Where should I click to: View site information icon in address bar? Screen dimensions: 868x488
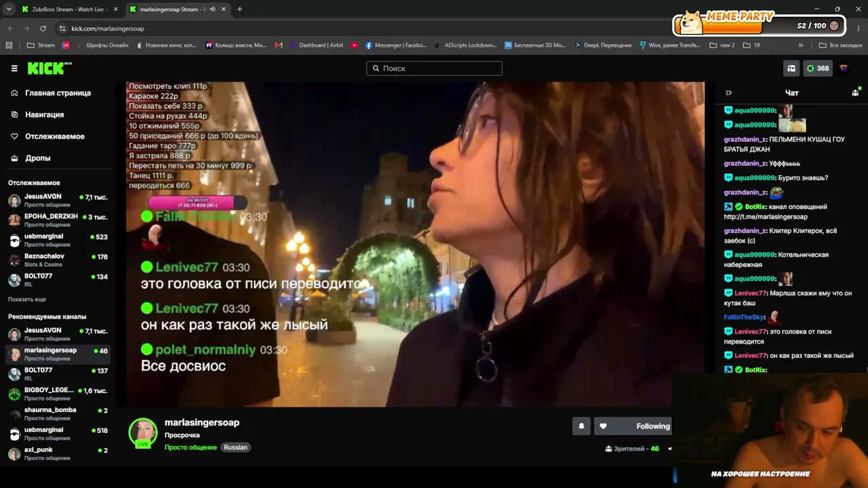coord(62,28)
